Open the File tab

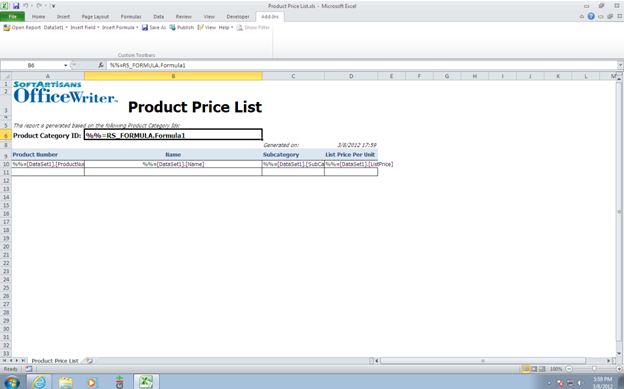coord(12,17)
